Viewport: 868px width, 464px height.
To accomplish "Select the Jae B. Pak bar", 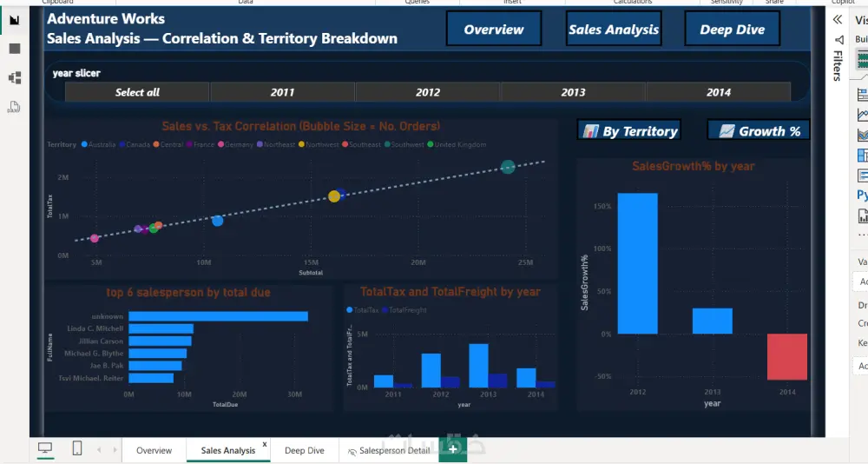I will pyautogui.click(x=155, y=365).
